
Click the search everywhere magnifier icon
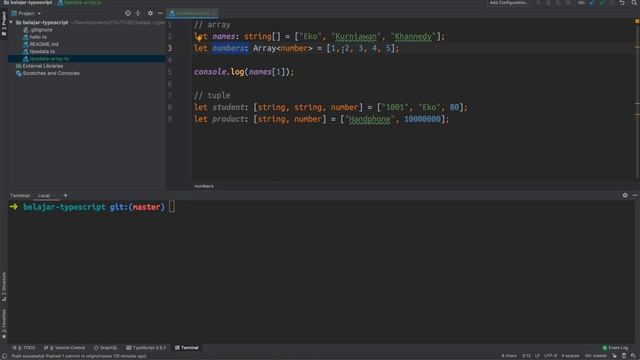click(x=634, y=3)
